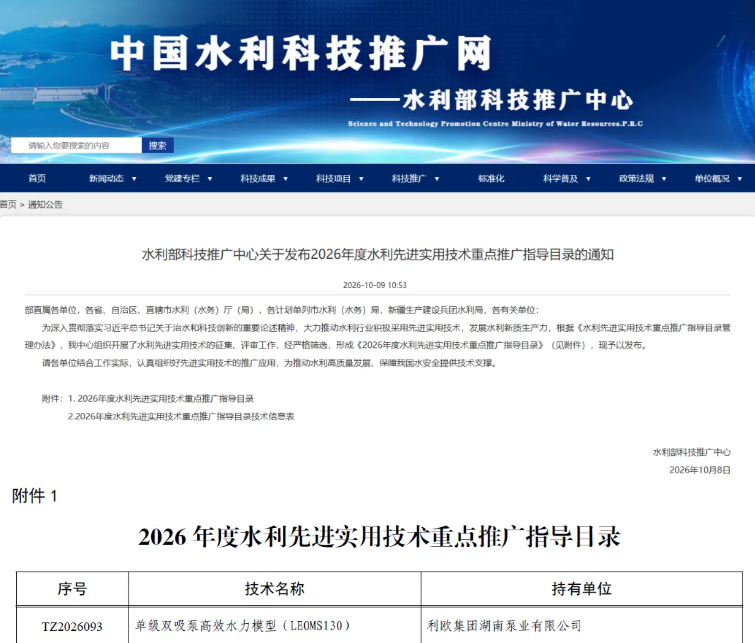755x643 pixels.
Task: Open the 党建专栏 nav menu item
Action: point(182,179)
